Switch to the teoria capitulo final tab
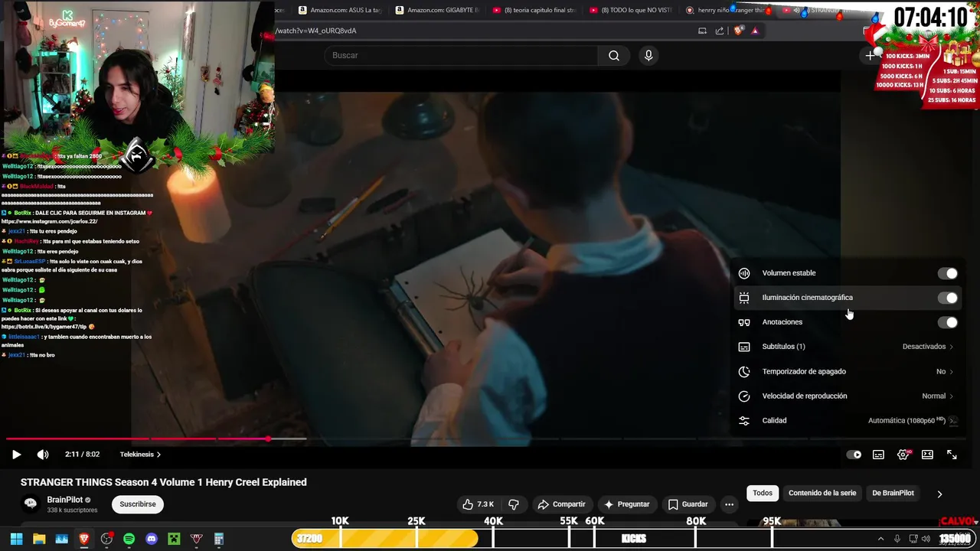 pyautogui.click(x=534, y=10)
